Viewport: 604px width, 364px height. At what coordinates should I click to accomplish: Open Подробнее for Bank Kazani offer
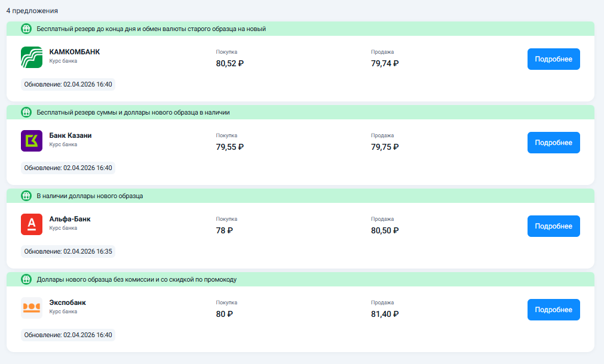point(553,143)
